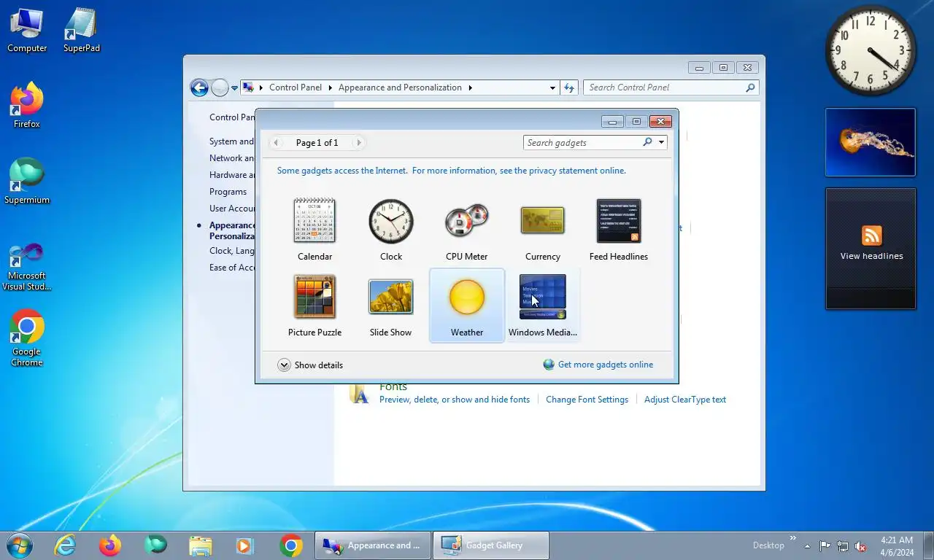
Task: Switch to Appearance and Personalization taskbar button
Action: tap(373, 545)
